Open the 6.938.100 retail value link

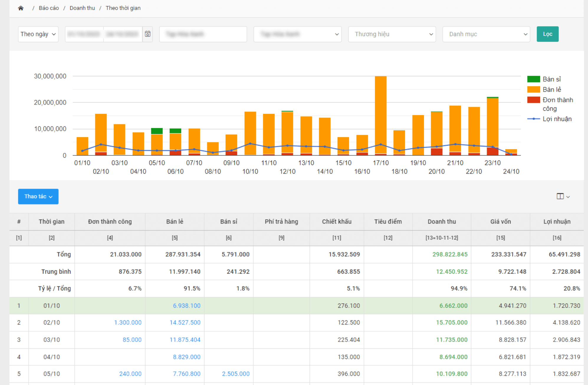point(186,306)
